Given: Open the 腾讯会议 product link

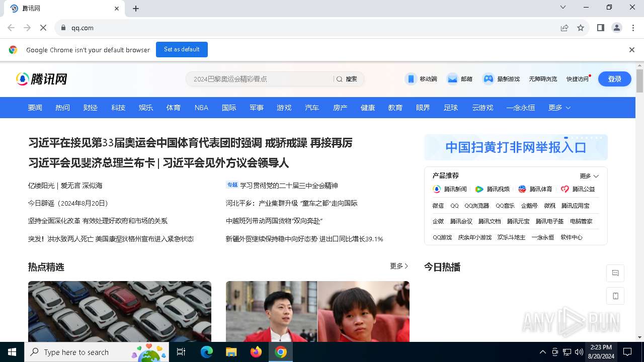Looking at the screenshot, I should [461, 221].
